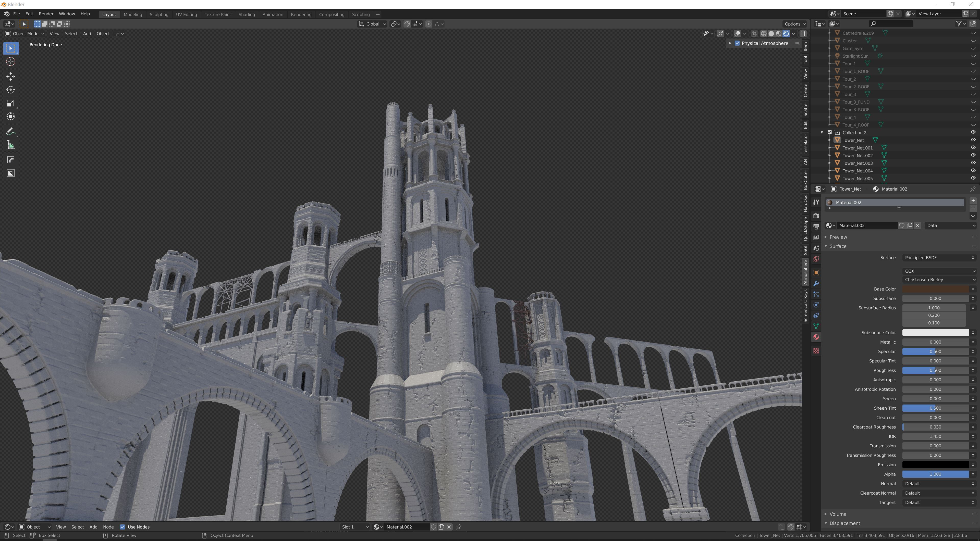Choose the Annotate pencil tool
This screenshot has width=980, height=541.
[x=11, y=132]
